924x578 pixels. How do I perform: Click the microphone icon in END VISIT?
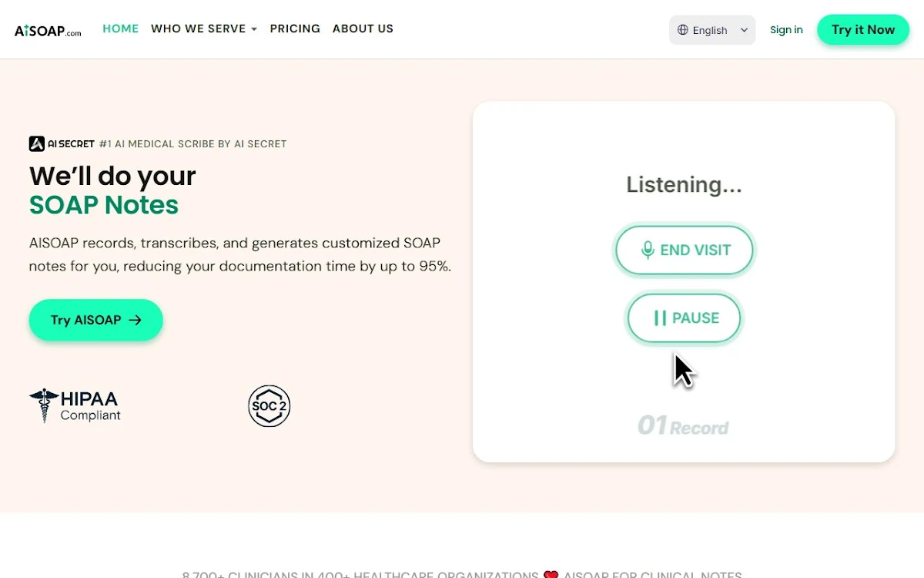648,250
